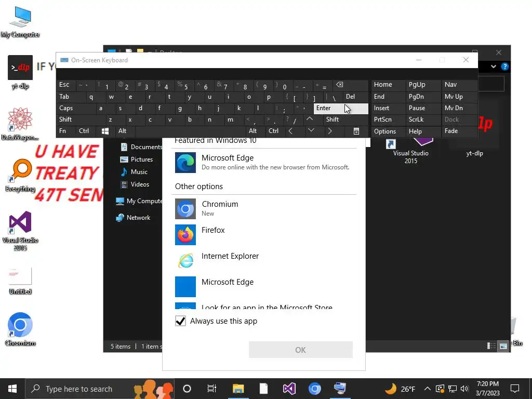532x399 pixels.
Task: Click OK button in the app chooser
Action: 301,350
